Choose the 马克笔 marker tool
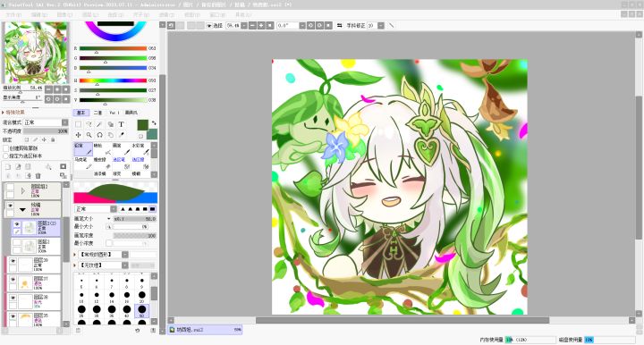This screenshot has height=345, width=644. 83,164
